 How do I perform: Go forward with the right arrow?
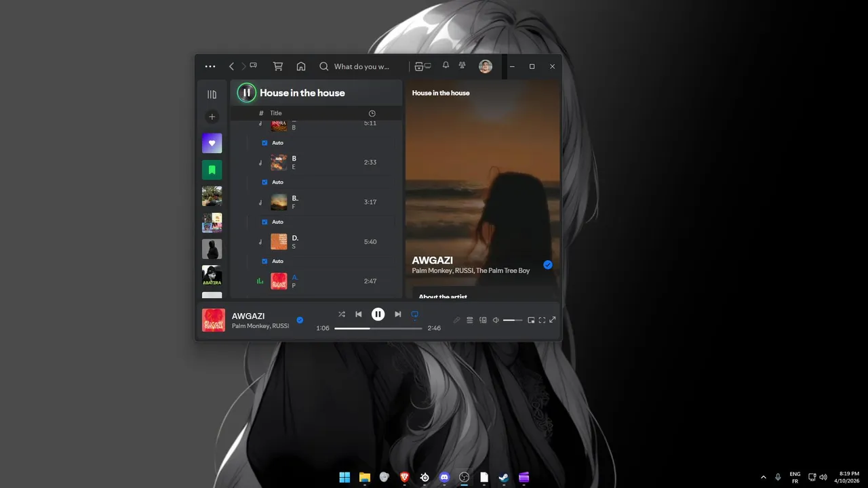243,66
